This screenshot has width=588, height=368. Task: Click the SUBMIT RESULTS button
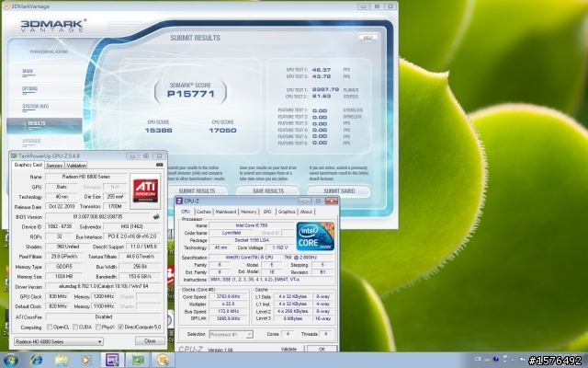coord(197,190)
